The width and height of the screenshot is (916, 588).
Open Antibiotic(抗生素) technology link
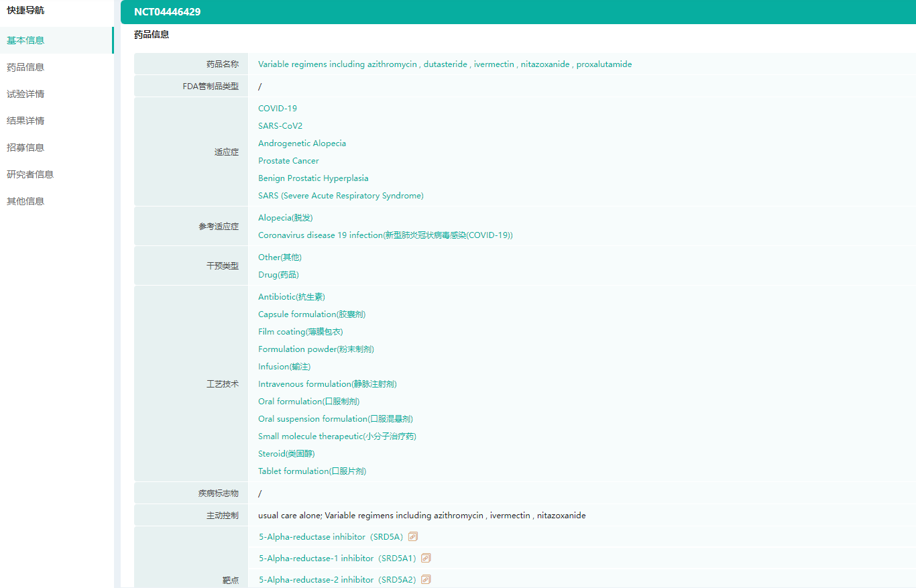pyautogui.click(x=292, y=297)
